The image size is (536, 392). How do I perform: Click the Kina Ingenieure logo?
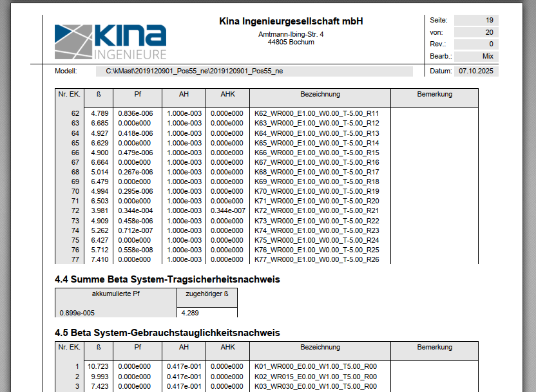110,41
